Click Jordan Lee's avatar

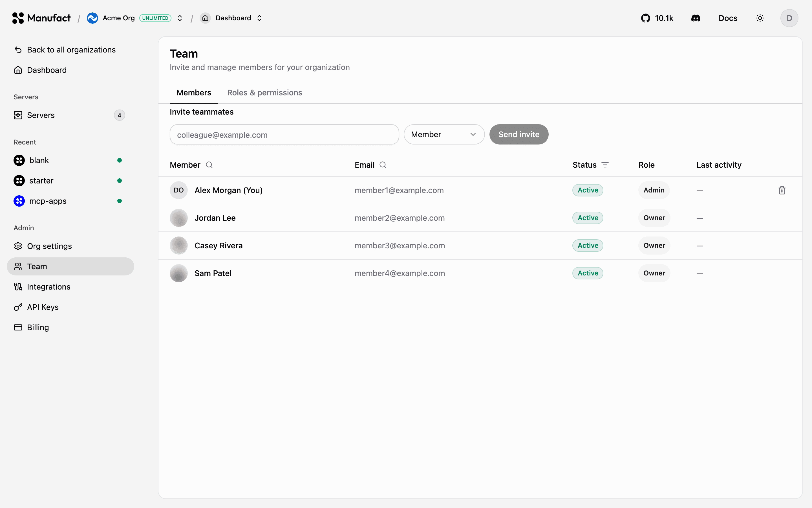click(x=179, y=218)
